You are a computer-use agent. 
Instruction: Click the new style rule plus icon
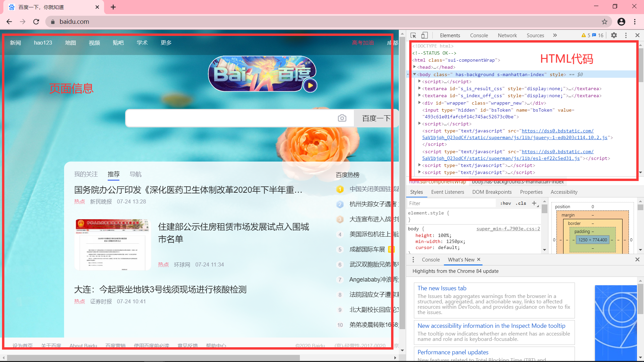[x=534, y=203]
